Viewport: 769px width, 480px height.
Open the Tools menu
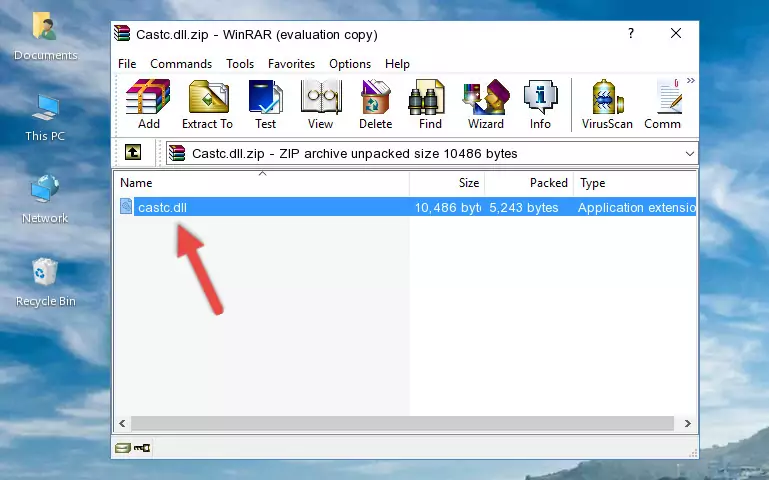click(x=240, y=64)
